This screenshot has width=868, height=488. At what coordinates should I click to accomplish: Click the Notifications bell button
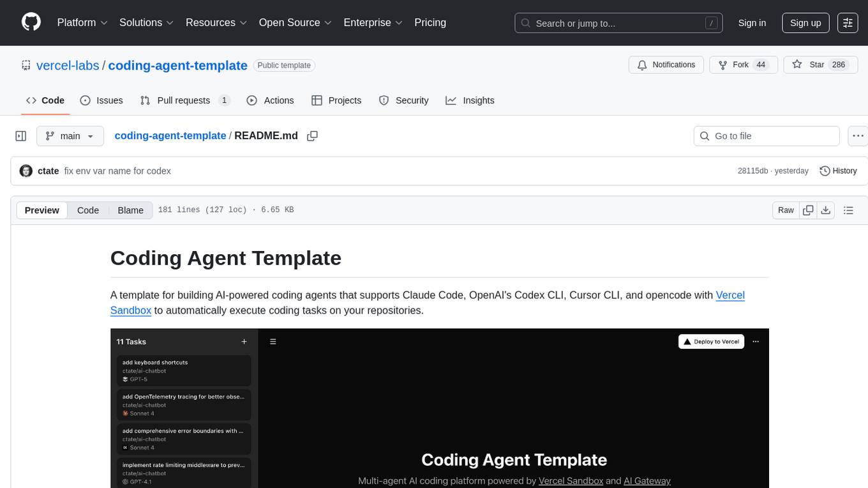(x=666, y=65)
